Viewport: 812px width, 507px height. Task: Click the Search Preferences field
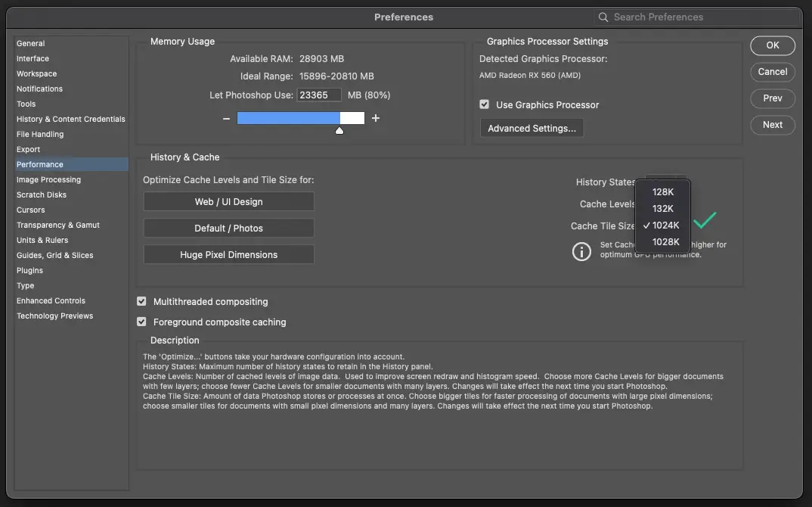coord(696,17)
